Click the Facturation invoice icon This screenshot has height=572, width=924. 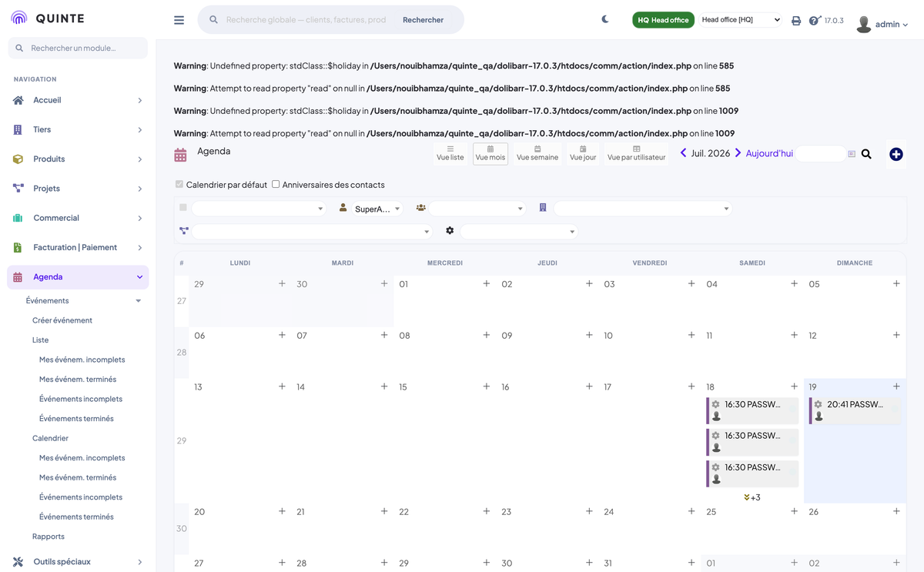[18, 248]
